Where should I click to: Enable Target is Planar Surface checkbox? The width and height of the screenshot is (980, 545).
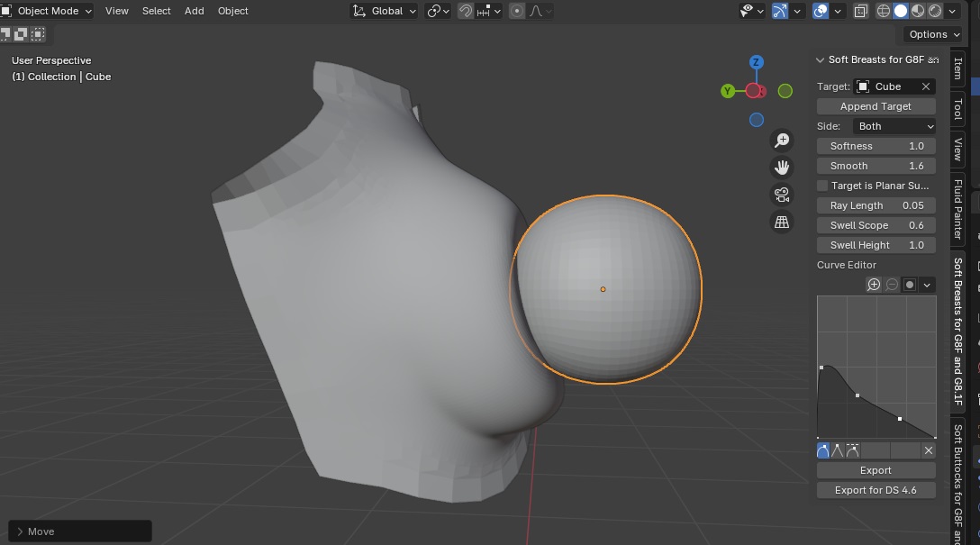point(822,186)
